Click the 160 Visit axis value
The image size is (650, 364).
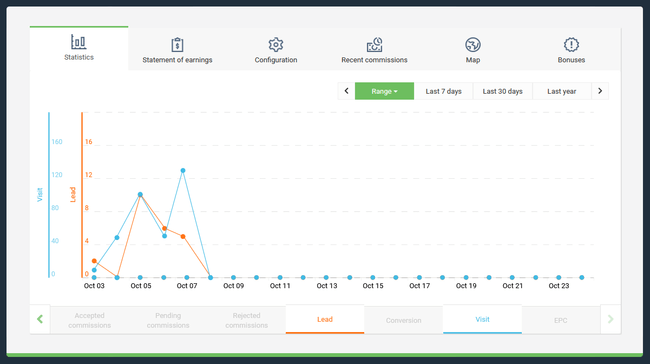[57, 142]
